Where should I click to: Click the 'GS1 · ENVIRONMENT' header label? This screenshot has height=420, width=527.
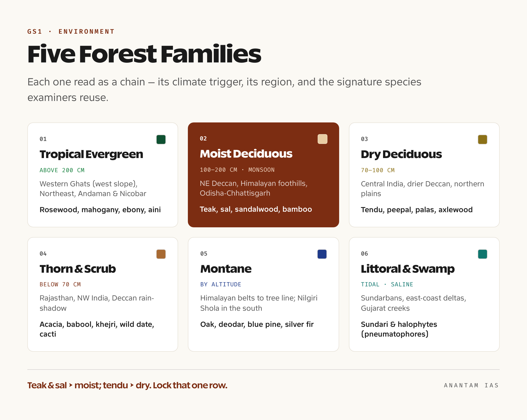pos(71,31)
